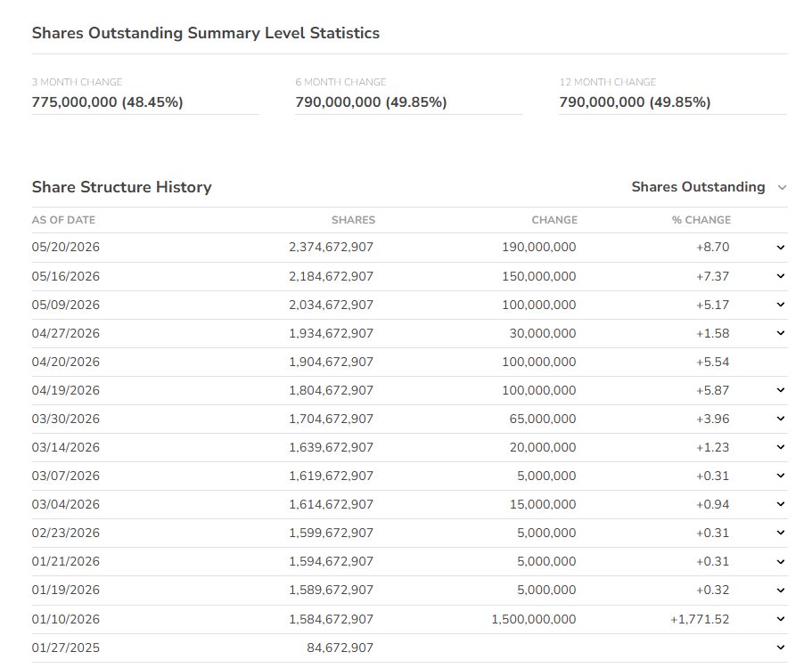Expand the 05/09/2026 row chevron
Viewport: 812px width, 668px height.
(x=781, y=305)
